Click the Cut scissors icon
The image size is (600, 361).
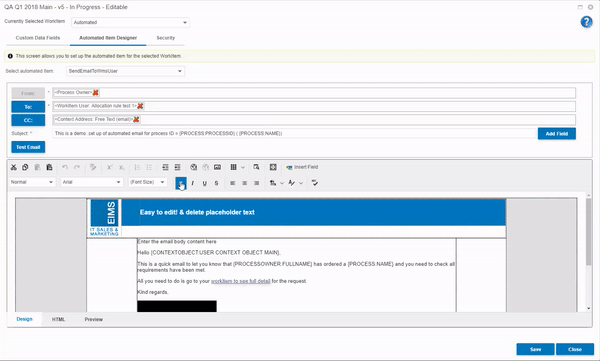pos(14,167)
